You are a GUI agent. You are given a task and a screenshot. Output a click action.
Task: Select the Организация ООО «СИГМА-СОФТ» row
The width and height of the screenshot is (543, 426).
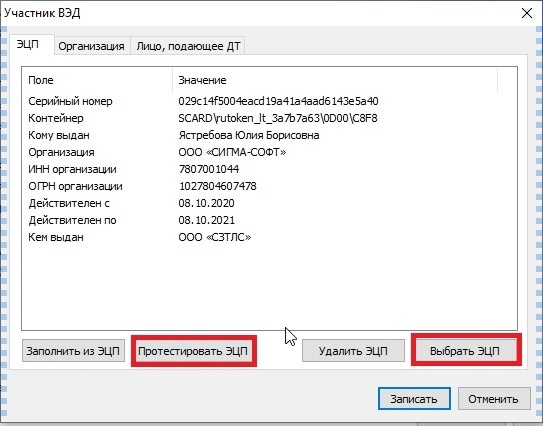(269, 152)
